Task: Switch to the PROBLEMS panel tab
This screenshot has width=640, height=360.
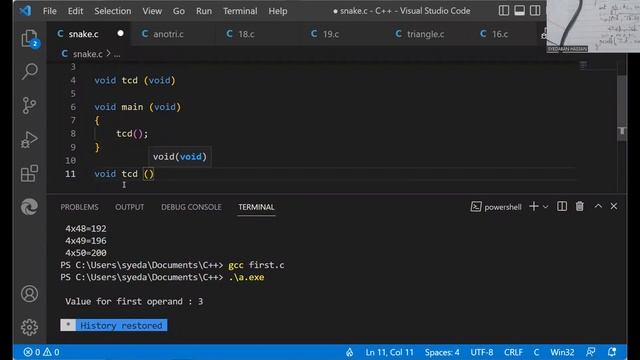Action: [x=79, y=207]
